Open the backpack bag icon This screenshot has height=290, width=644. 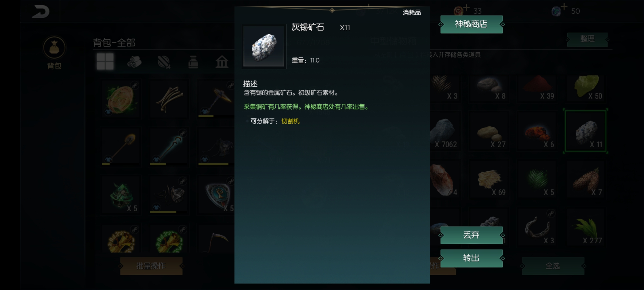[54, 48]
